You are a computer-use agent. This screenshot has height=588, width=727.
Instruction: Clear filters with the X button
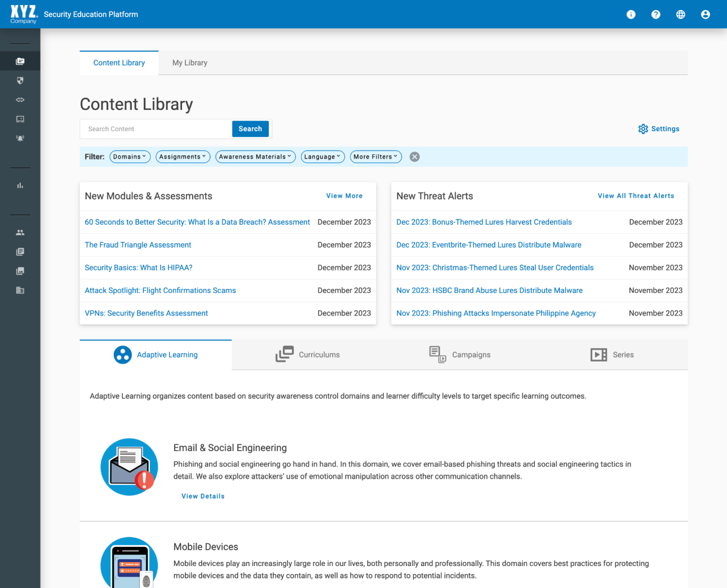point(414,157)
